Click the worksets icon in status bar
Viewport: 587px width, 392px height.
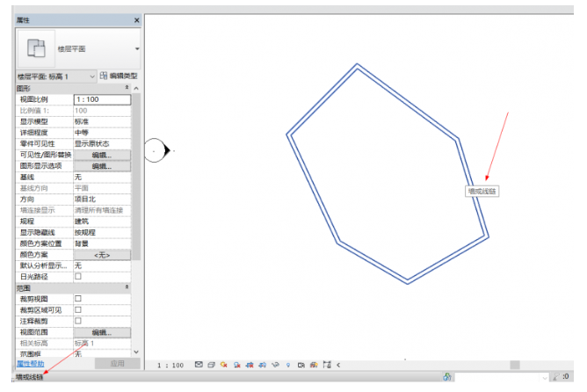(447, 377)
